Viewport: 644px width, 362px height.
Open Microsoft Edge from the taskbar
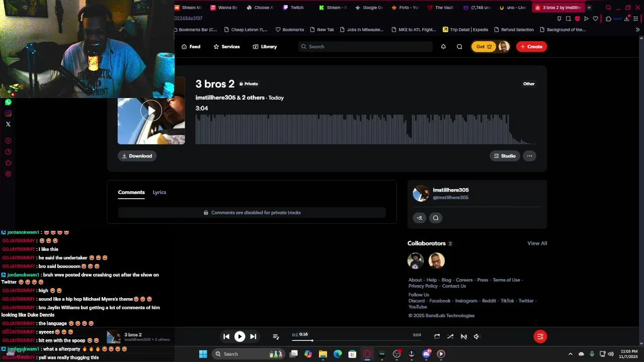[x=338, y=354]
